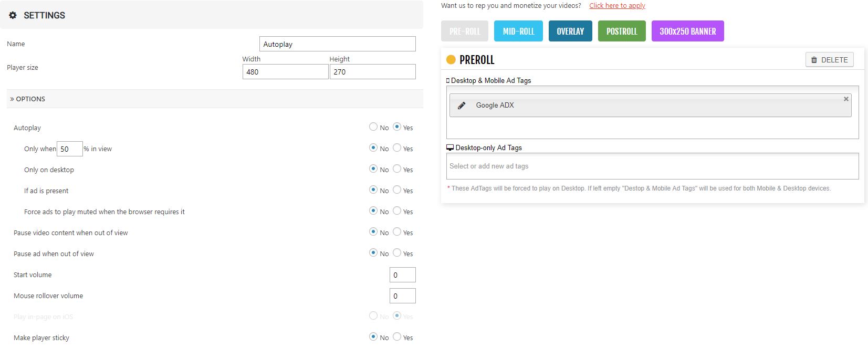This screenshot has height=348, width=868.
Task: Open the Desktop & Mobile Ad Tags box
Action: point(652,128)
